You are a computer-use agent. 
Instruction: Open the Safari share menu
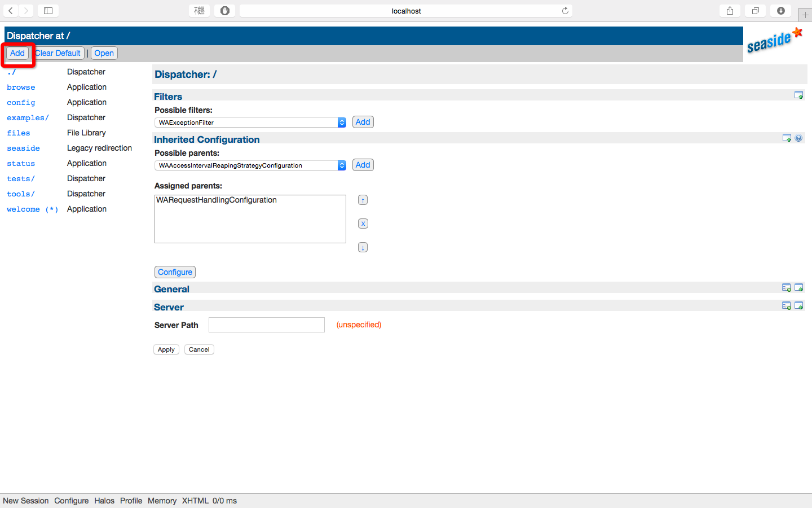click(x=730, y=11)
